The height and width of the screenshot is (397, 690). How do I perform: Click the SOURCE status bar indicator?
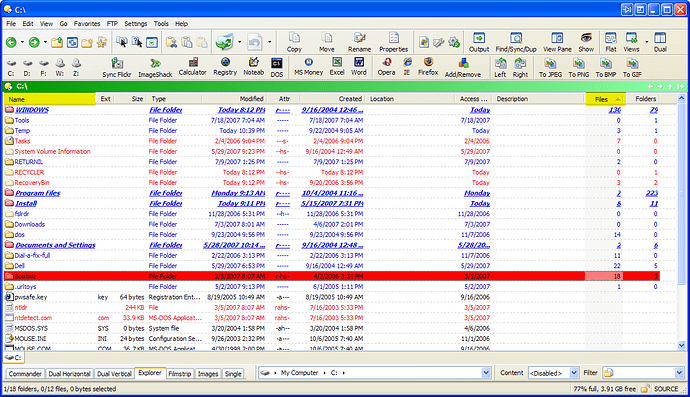(666, 389)
